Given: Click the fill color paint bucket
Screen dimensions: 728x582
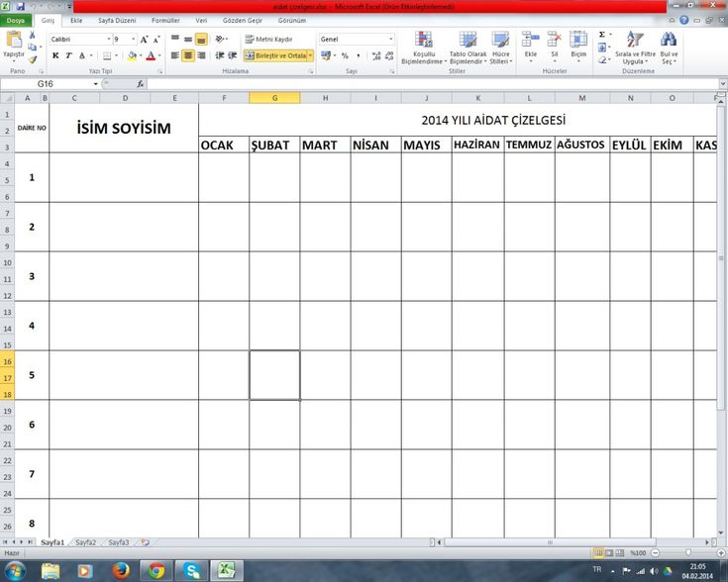Looking at the screenshot, I should coord(131,55).
